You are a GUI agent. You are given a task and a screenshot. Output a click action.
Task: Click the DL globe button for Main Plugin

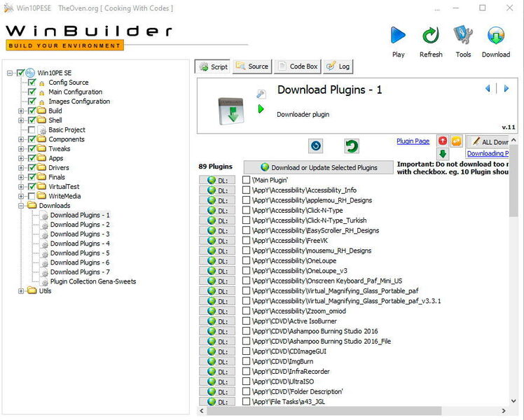tap(217, 181)
